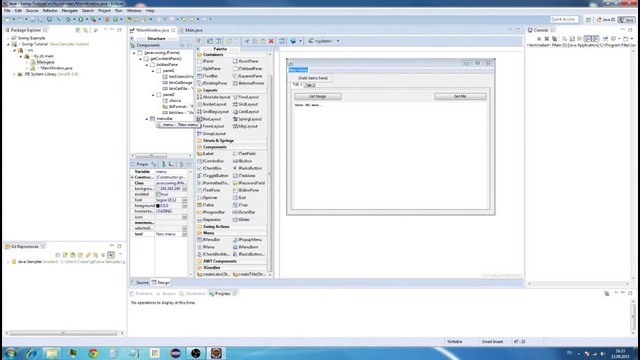Open the Problems view tab
Image resolution: width=640 pixels, height=360 pixels.
141,293
